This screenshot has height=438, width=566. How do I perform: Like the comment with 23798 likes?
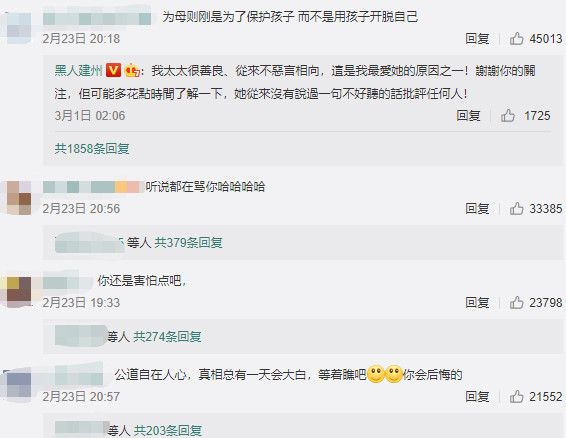pyautogui.click(x=517, y=303)
